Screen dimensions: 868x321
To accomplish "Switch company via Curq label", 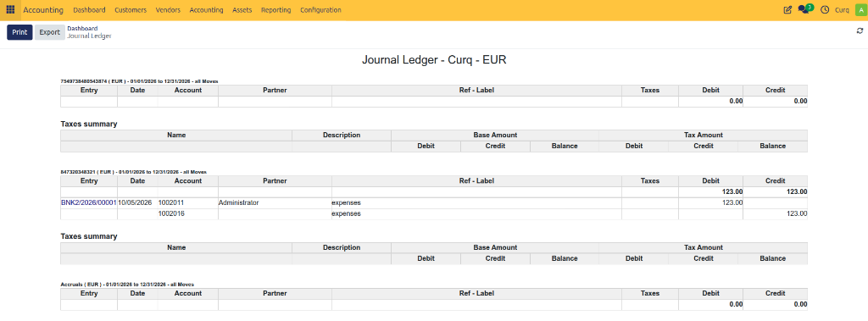I will [x=842, y=10].
